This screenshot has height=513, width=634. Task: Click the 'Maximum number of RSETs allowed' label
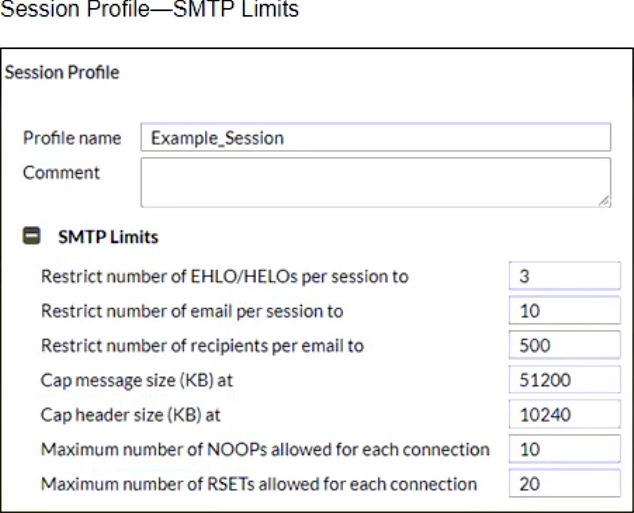(x=259, y=484)
